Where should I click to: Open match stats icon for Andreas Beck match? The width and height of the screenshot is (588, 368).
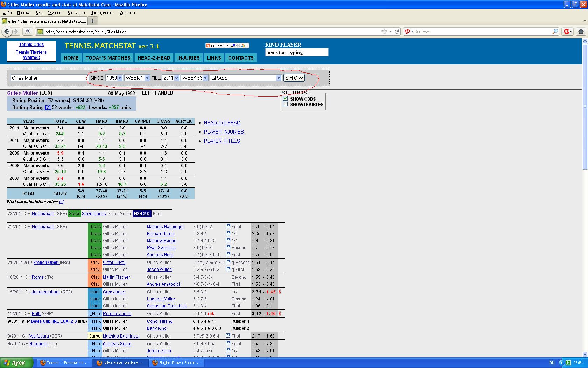coord(228,254)
